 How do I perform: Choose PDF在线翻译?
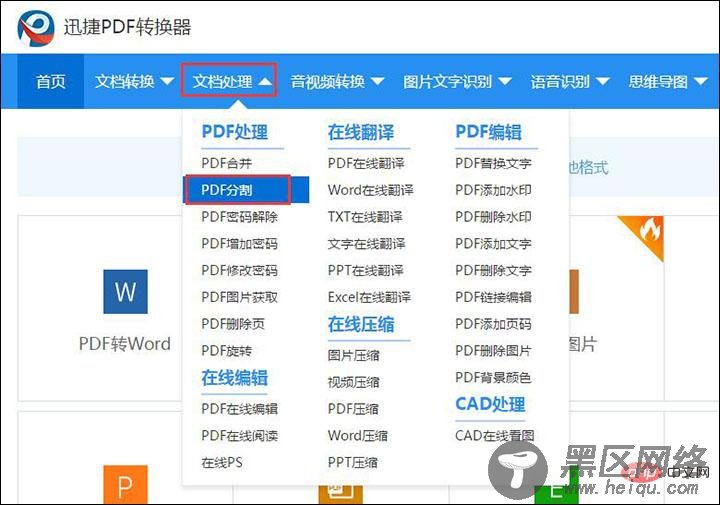(x=366, y=163)
